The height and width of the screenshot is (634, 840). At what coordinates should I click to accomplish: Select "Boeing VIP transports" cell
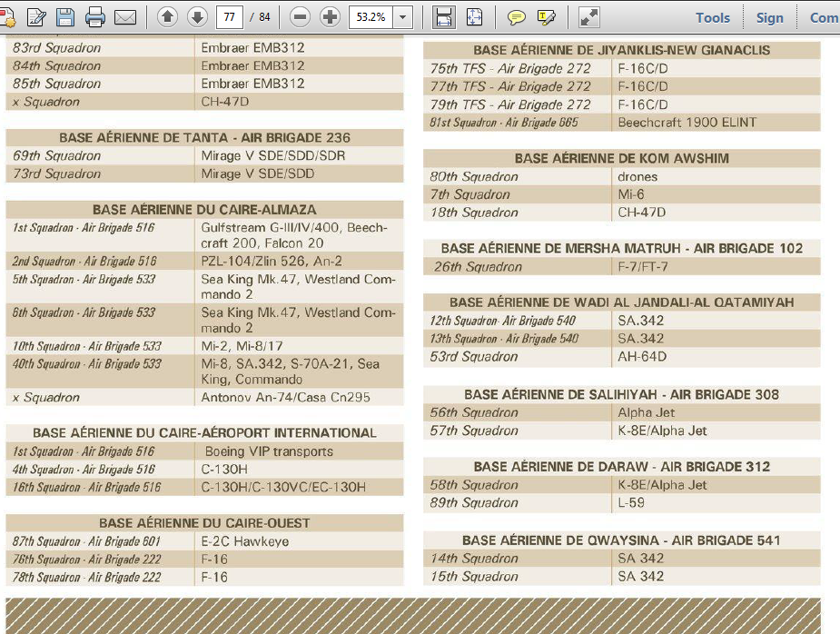point(269,451)
